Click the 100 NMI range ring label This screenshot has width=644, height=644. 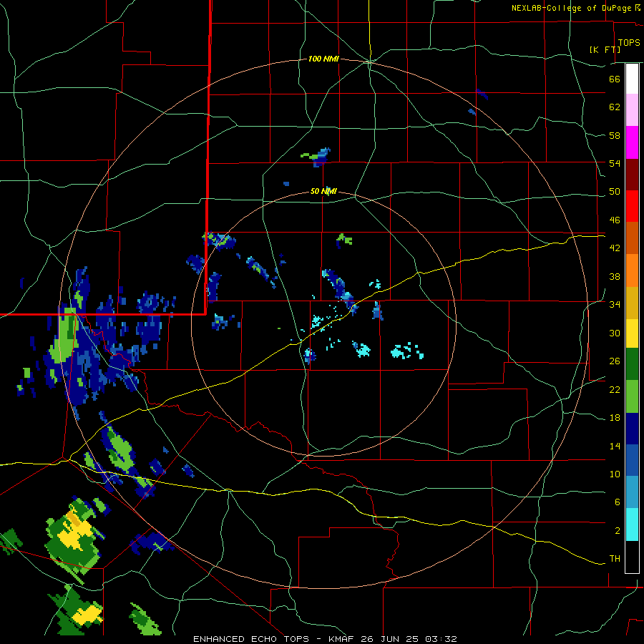click(x=323, y=59)
